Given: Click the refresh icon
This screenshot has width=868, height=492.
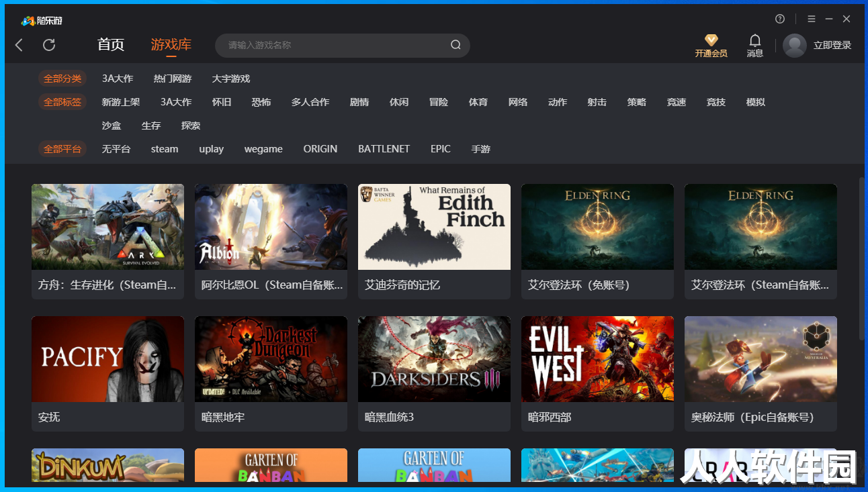Looking at the screenshot, I should point(49,45).
